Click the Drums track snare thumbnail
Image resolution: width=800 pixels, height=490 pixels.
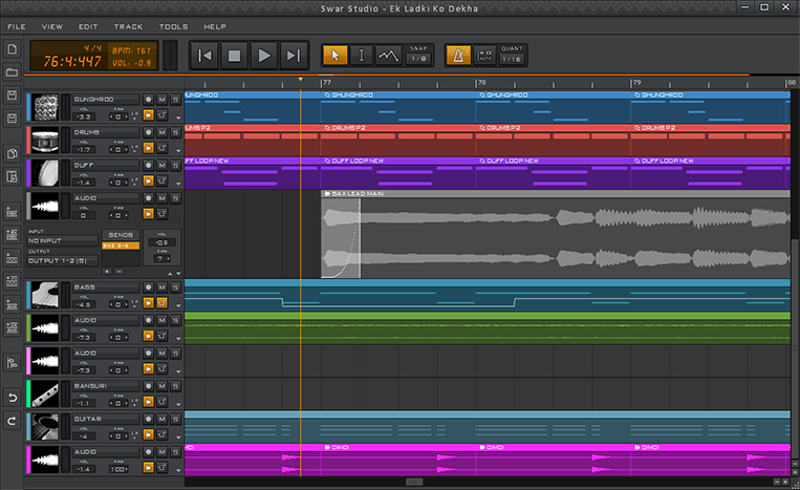[45, 140]
